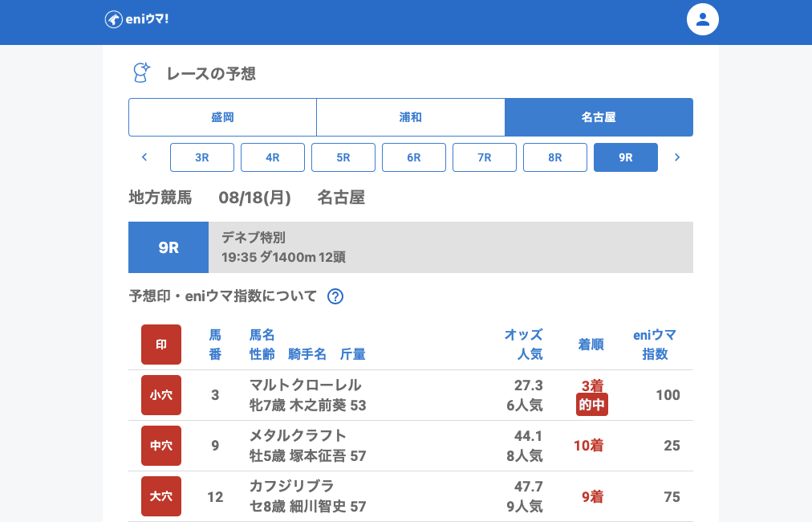Select the active 9R race button
812x522 pixels.
626,157
